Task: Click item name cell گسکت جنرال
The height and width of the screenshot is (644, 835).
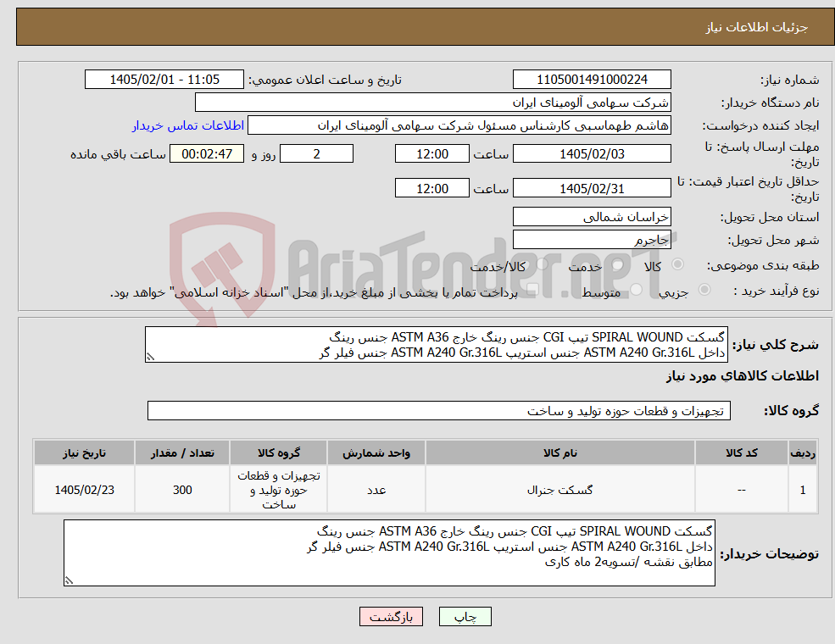Action: click(x=559, y=490)
